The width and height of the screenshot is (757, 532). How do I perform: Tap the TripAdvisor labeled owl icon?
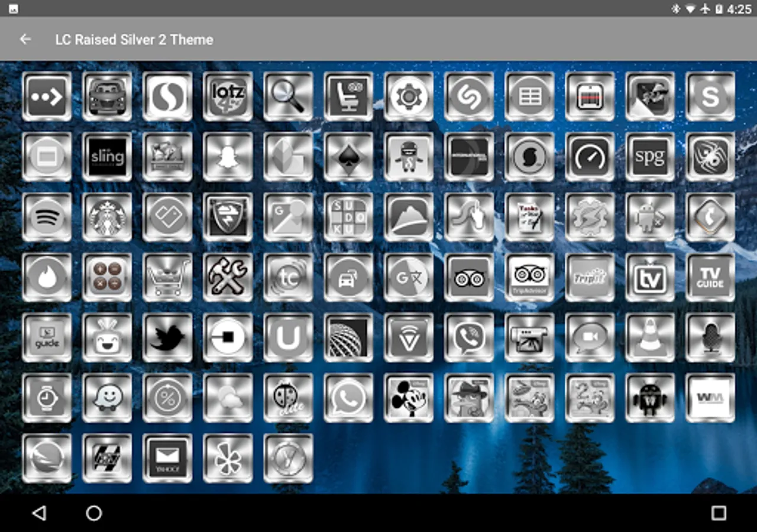529,277
